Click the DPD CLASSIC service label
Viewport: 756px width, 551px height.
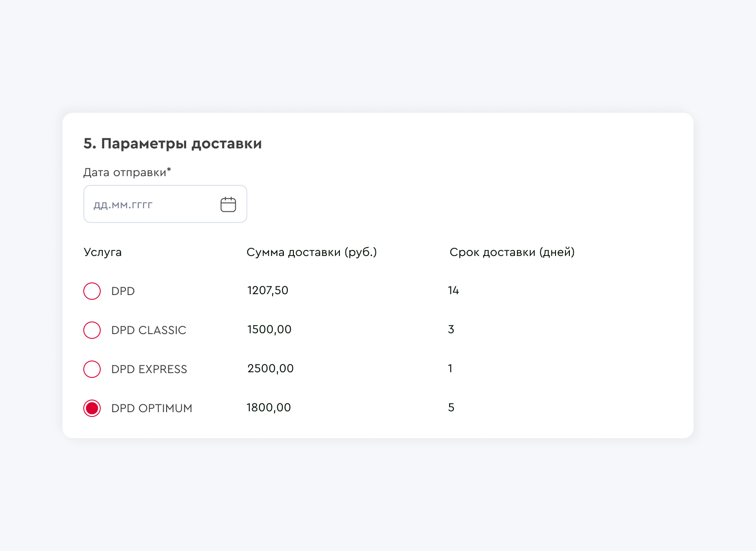pos(148,330)
